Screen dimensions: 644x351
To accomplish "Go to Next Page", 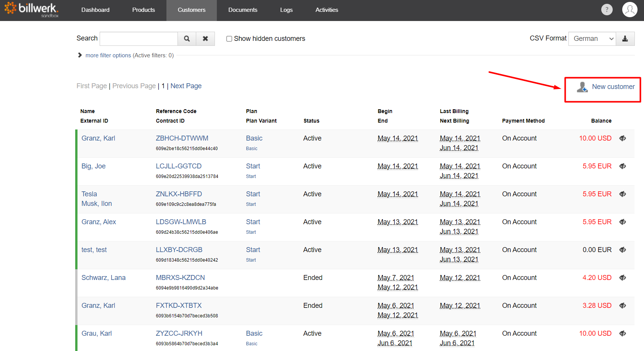I will (x=186, y=86).
